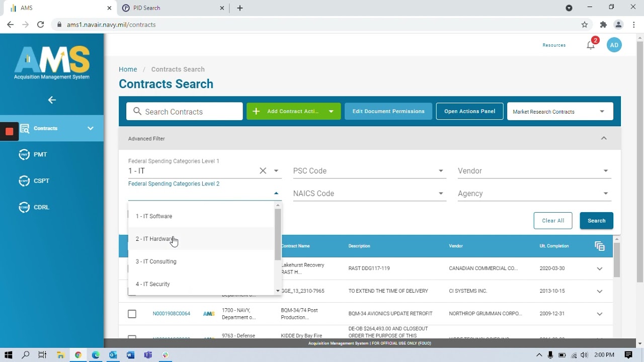The width and height of the screenshot is (644, 362).
Task: Select 2 - IT Hardware option
Action: coord(201,239)
